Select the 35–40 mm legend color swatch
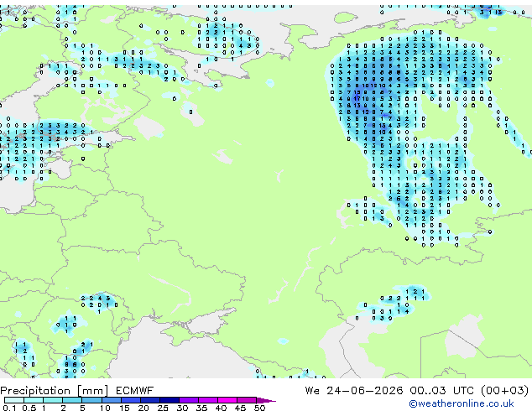 (207, 400)
